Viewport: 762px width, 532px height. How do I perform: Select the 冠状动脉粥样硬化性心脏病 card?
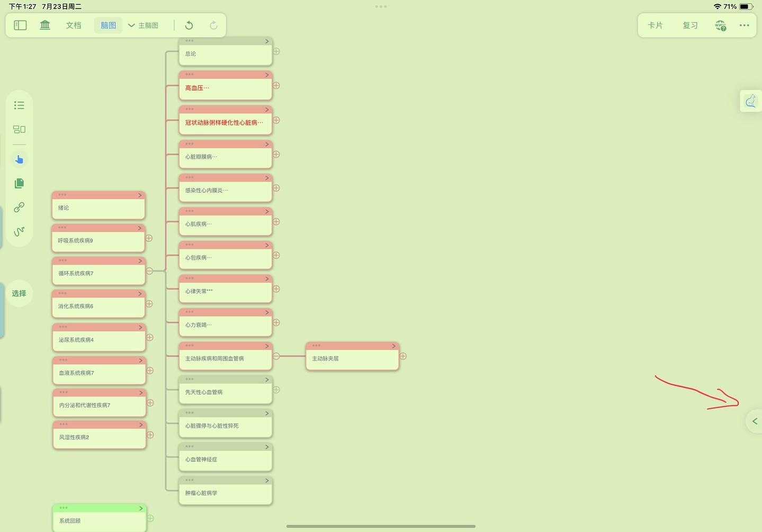226,120
